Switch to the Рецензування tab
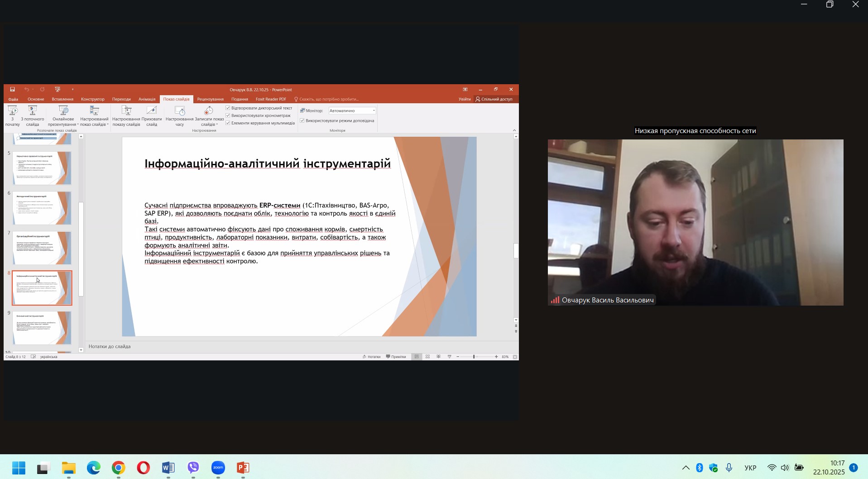Screen dimensions: 868x479 210,99
